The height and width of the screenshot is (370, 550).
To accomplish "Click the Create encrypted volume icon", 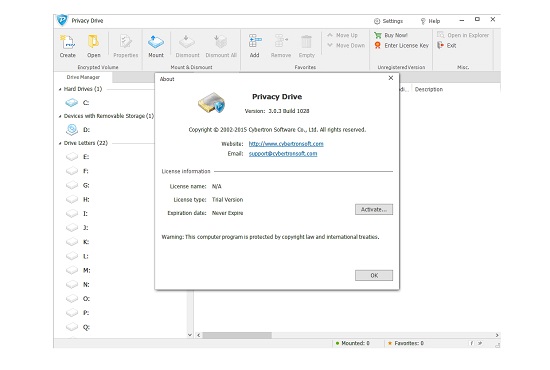I will coord(68,42).
